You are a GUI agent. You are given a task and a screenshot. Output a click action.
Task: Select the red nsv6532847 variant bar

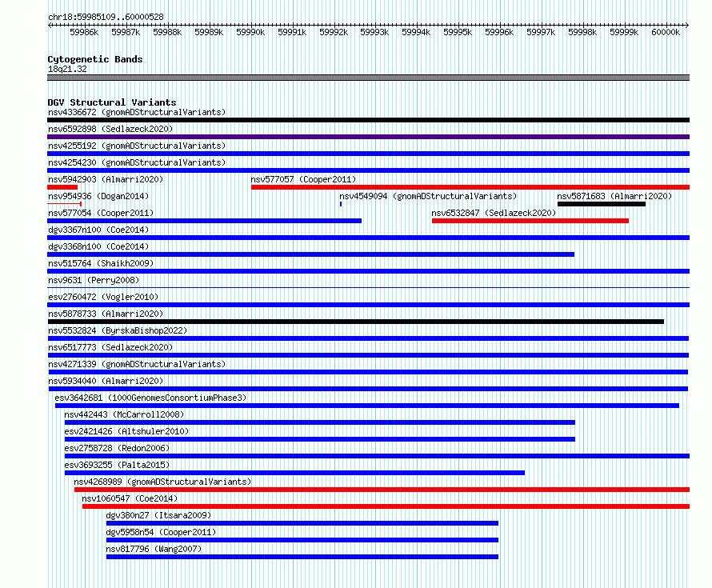[x=530, y=221]
